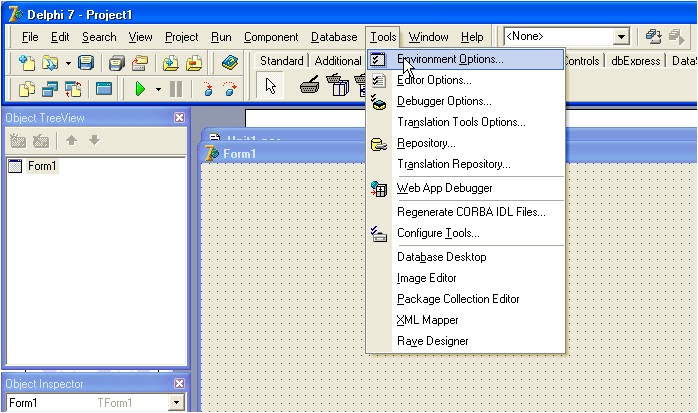Click Add file to project icon
The height and width of the screenshot is (413, 698).
(170, 63)
